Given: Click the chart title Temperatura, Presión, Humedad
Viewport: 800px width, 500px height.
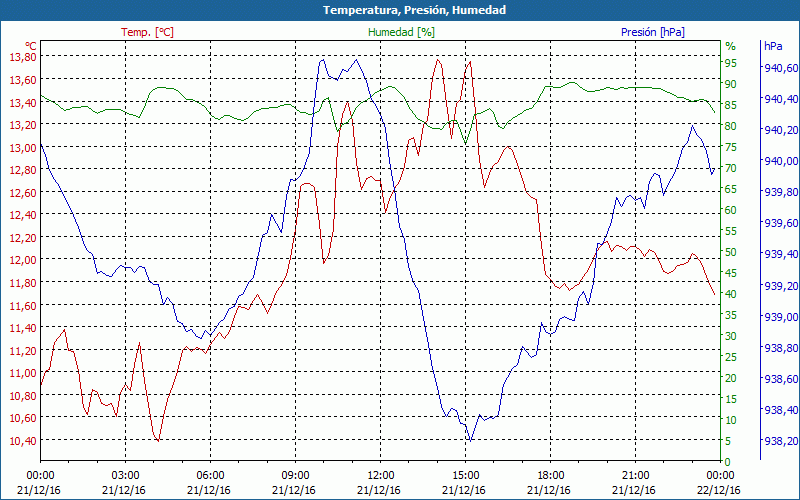Looking at the screenshot, I should [414, 10].
